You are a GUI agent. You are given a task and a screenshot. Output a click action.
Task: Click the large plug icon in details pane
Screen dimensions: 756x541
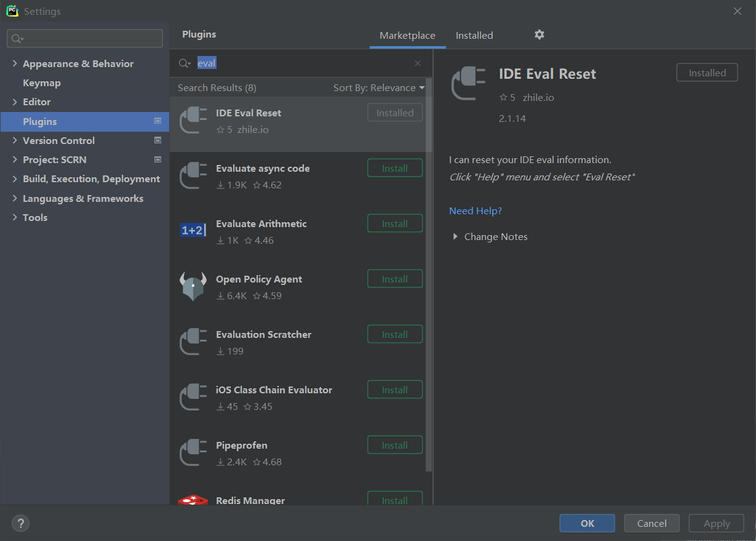click(468, 83)
